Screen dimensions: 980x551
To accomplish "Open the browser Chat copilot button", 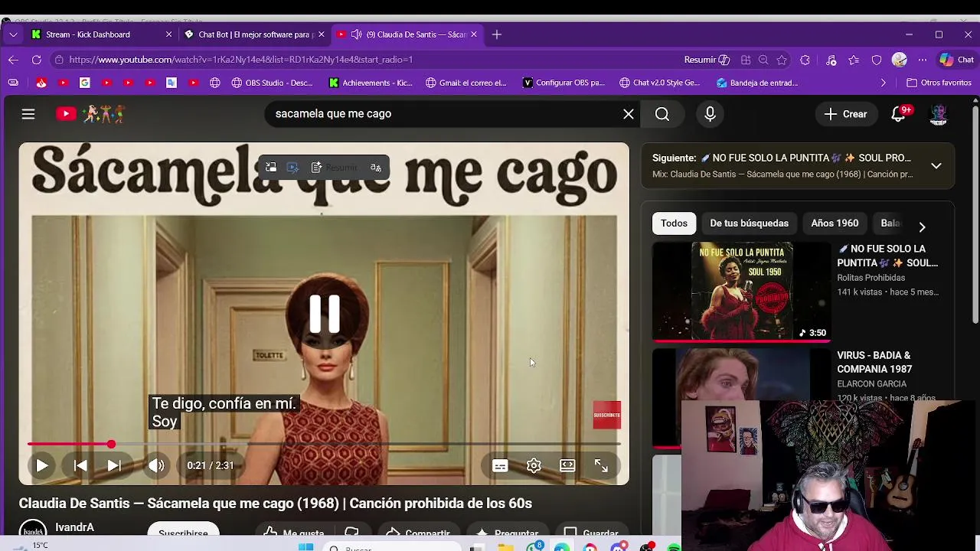I will [x=957, y=60].
